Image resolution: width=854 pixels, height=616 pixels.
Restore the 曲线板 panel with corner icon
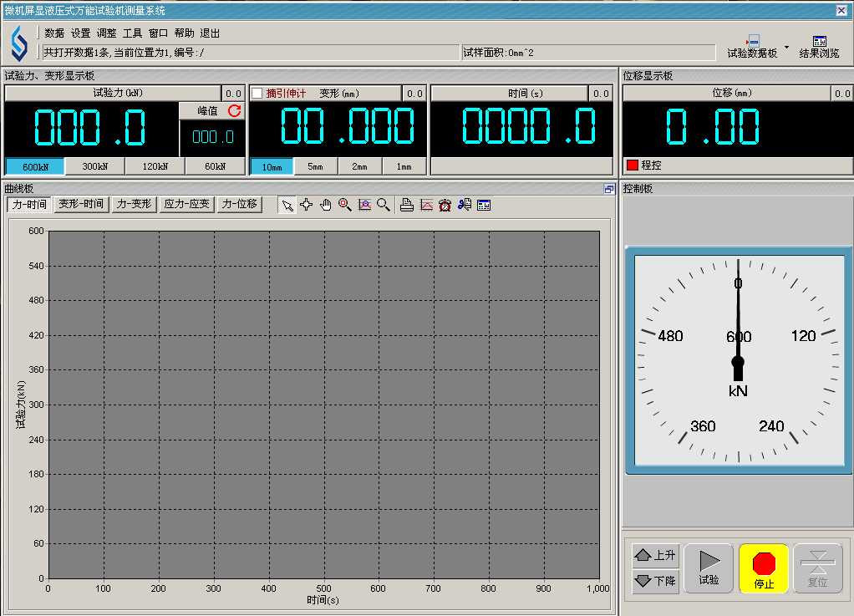coord(609,190)
